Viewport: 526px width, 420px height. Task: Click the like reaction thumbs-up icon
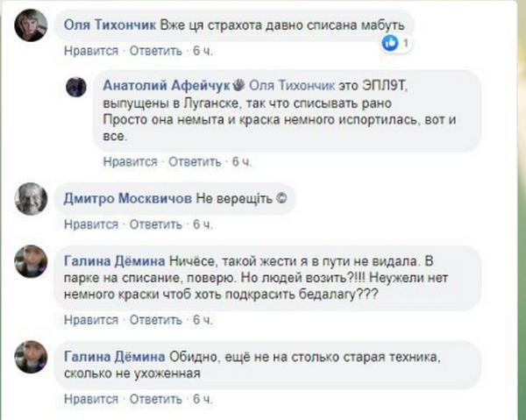point(391,41)
